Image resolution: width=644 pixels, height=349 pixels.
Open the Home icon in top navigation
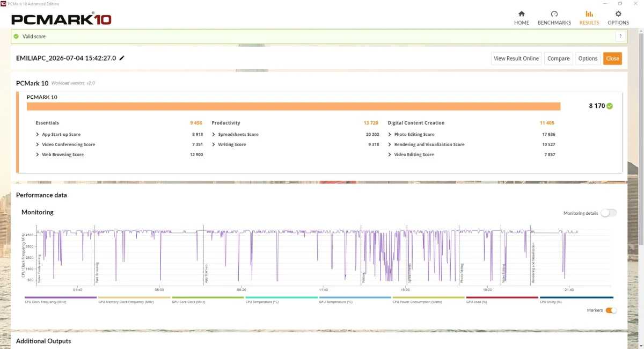(521, 14)
